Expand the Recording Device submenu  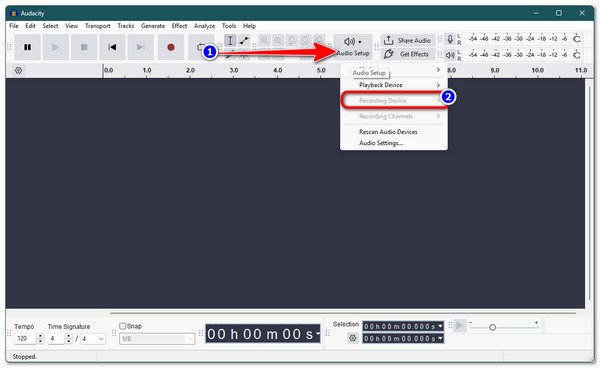pyautogui.click(x=394, y=101)
